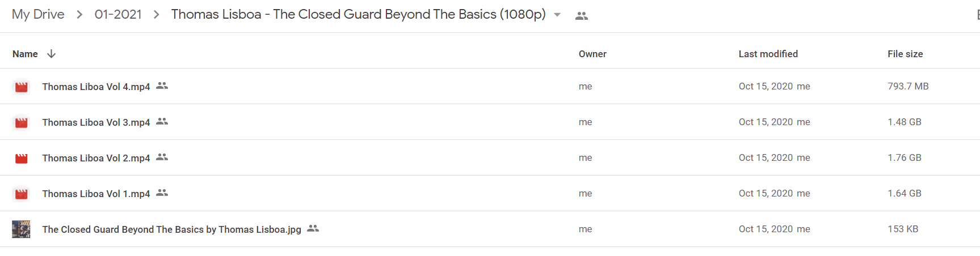The height and width of the screenshot is (256, 980).
Task: Click the video icon for Vol 4.mp4
Action: [x=22, y=87]
